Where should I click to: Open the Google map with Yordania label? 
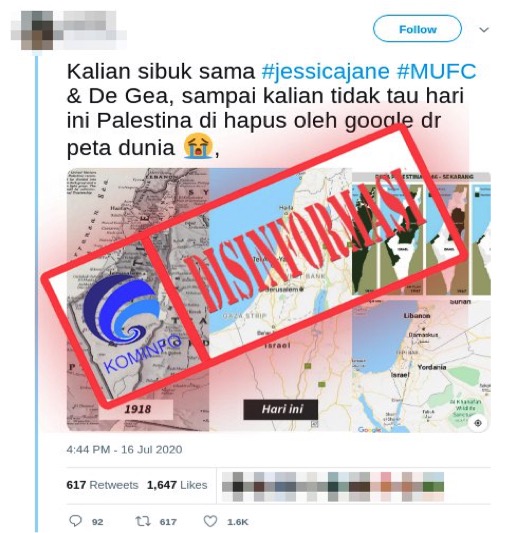[x=422, y=365]
